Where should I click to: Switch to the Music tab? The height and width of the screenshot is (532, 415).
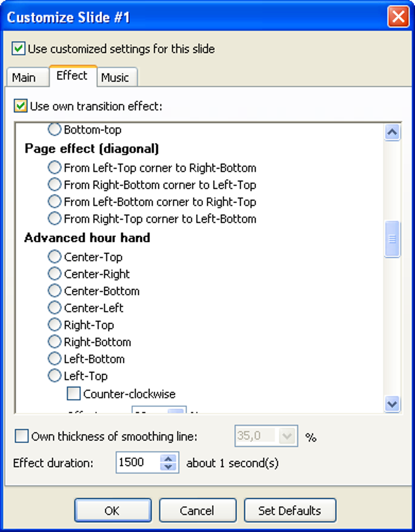tap(115, 77)
